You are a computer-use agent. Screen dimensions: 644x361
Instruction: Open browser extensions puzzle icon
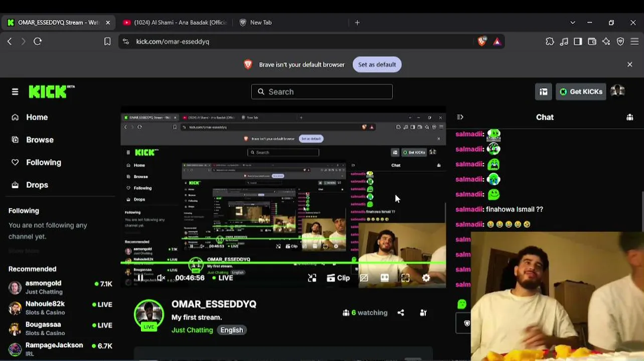click(x=550, y=42)
